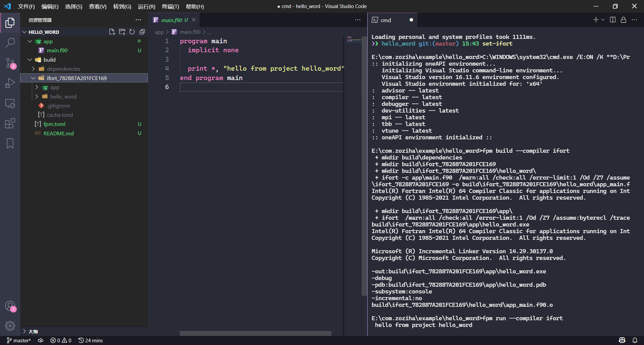Collapse the ifort_782887A201FCE169 folder
Image resolution: width=644 pixels, height=345 pixels.
point(33,78)
